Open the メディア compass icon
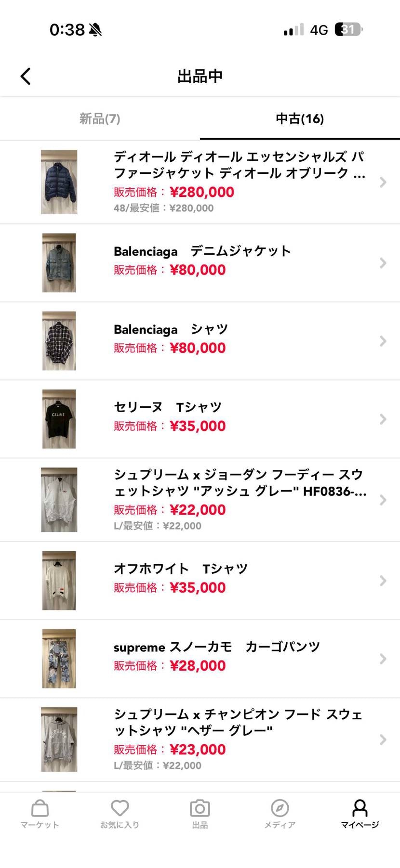 click(280, 809)
